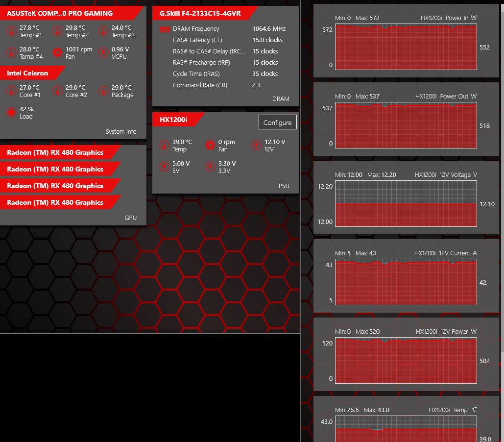Select the Intel Celeron header
Screen dimensions: 504x442
tap(32, 73)
